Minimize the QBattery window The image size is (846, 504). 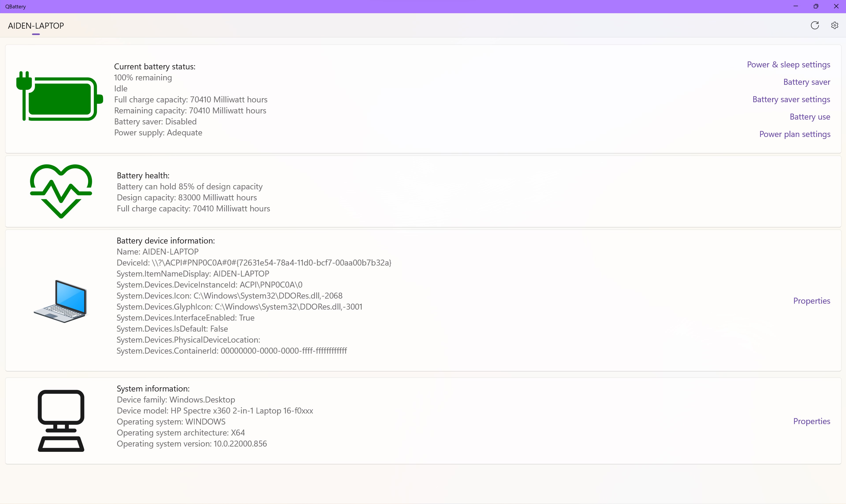[x=796, y=6]
